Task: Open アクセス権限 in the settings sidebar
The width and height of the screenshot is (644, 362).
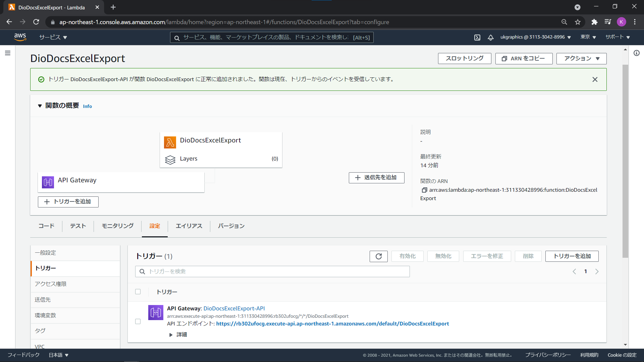Action: (75, 284)
